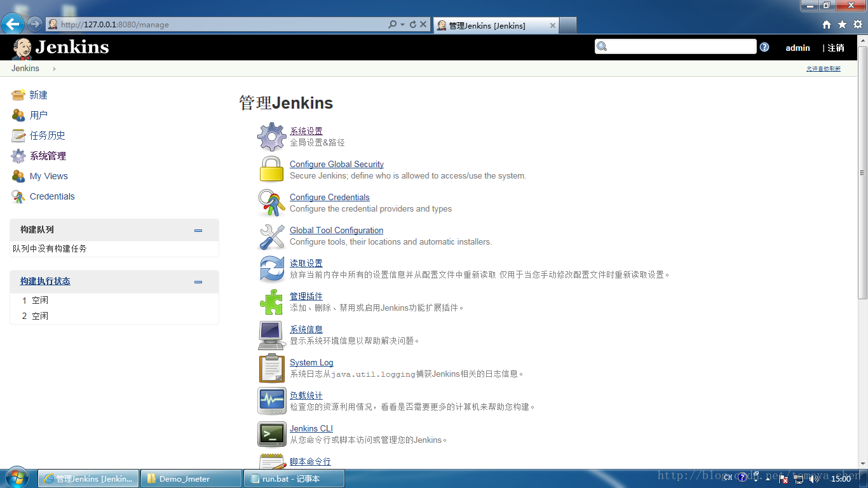Open 新建 in the sidebar

coord(39,95)
